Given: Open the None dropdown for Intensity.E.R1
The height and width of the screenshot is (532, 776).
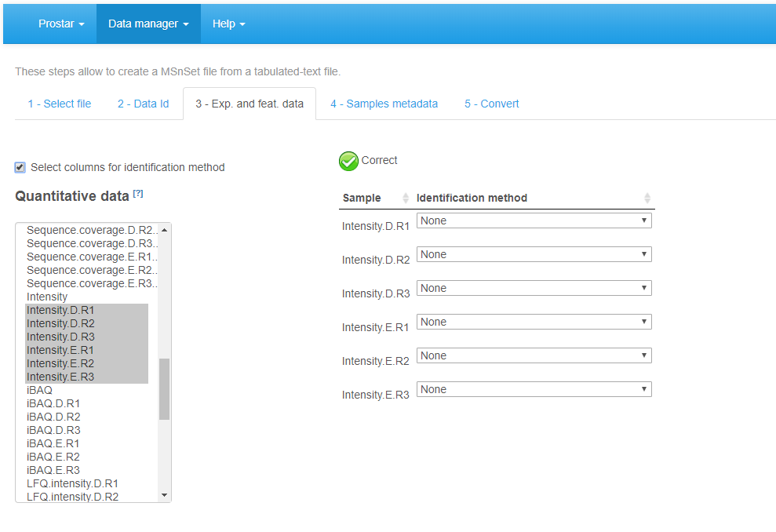Looking at the screenshot, I should [x=534, y=322].
